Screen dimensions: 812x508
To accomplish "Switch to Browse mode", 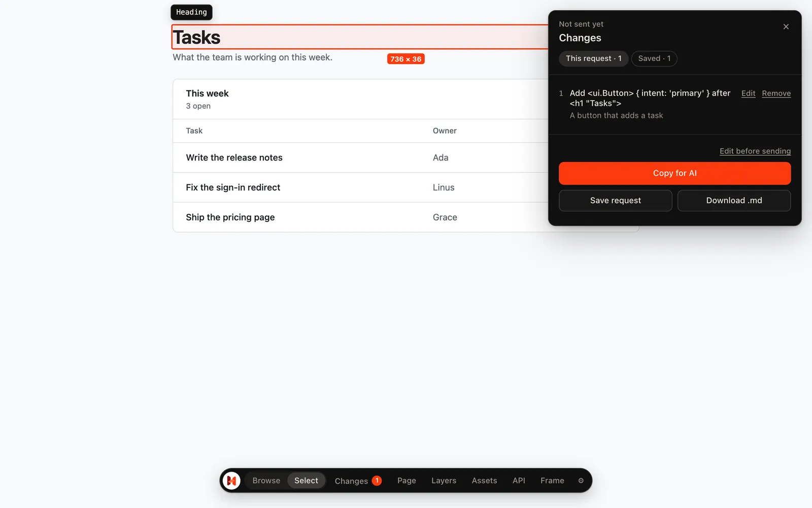I will point(266,481).
